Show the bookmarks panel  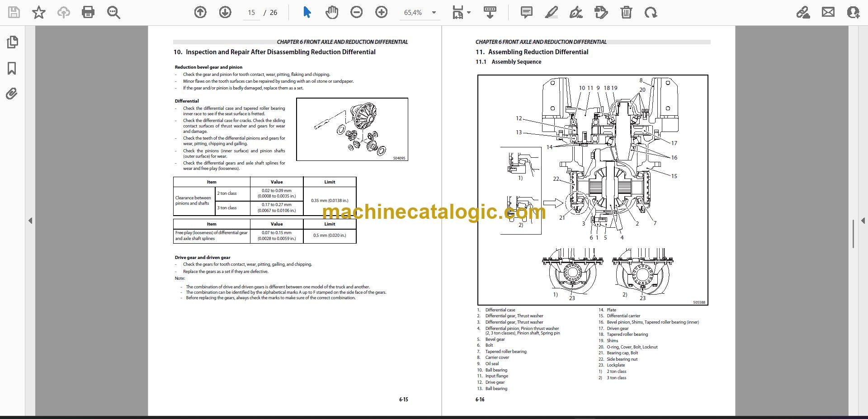click(12, 69)
